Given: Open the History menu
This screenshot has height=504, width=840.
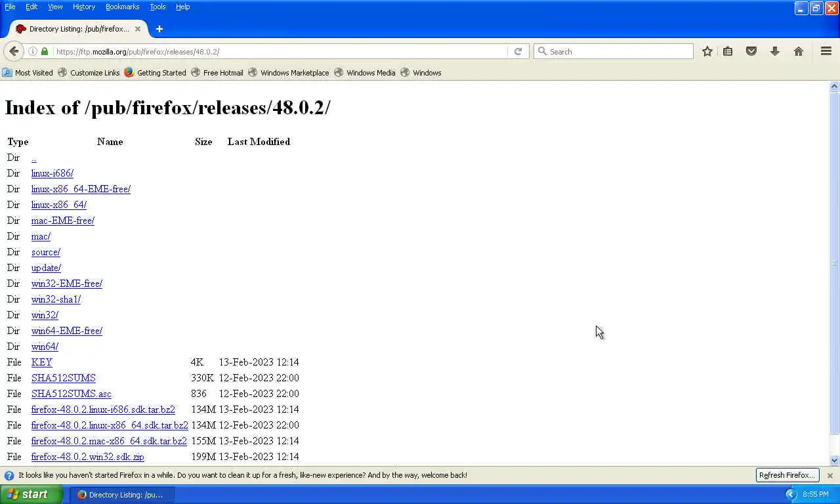Looking at the screenshot, I should tap(84, 7).
